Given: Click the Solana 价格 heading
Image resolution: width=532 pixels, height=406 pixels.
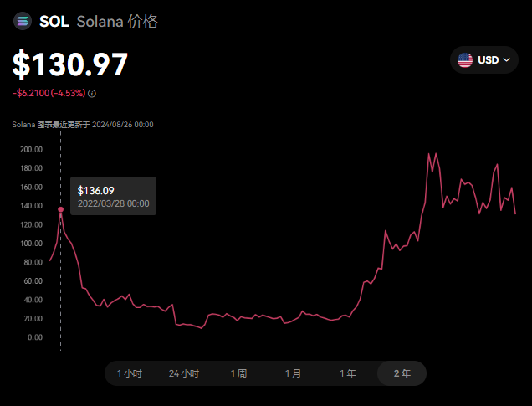Looking at the screenshot, I should click(x=118, y=22).
